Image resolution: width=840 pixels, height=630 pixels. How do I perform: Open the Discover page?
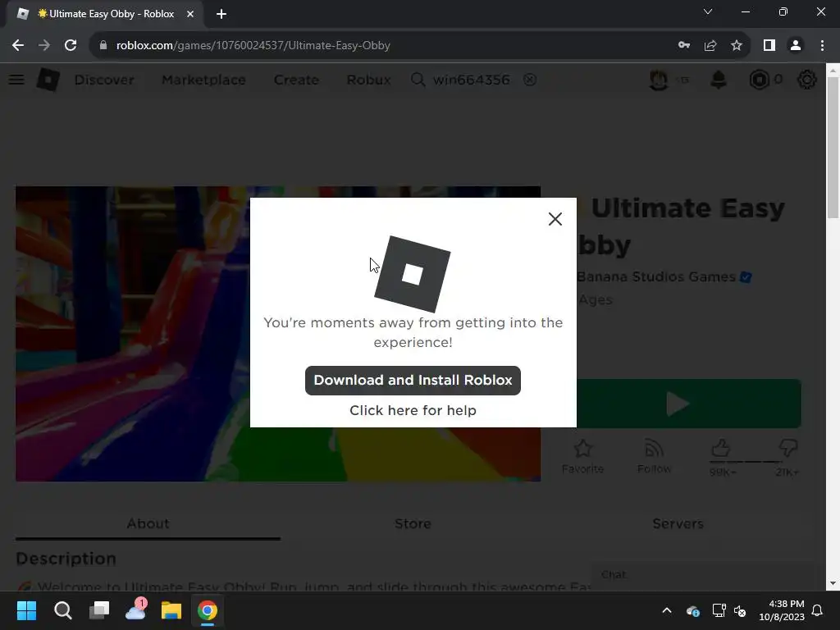coord(104,80)
